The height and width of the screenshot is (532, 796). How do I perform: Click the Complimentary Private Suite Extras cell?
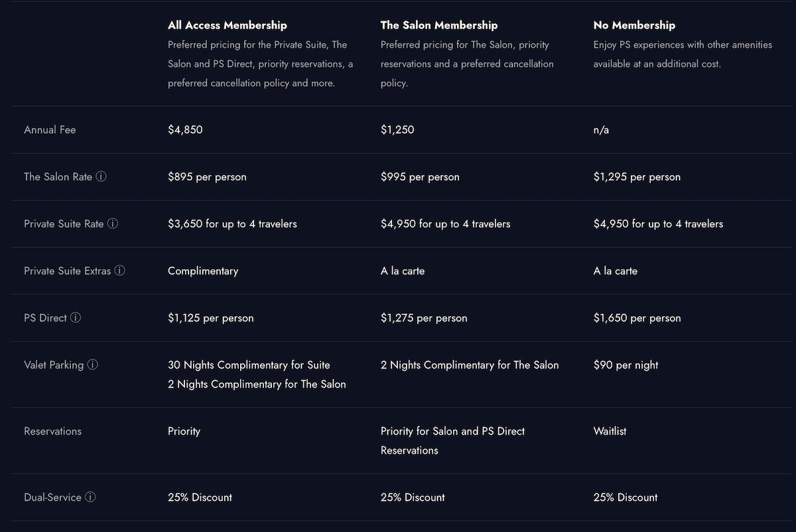[x=203, y=271]
